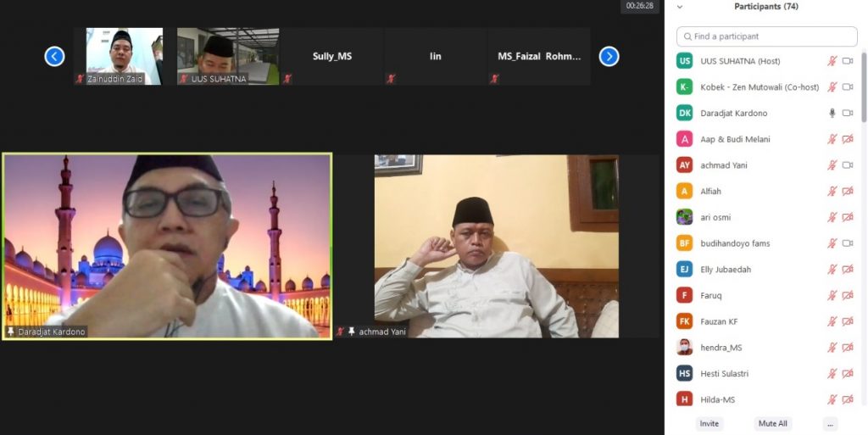Go to previous page of video thumbnails
Screen dimensions: 868x435
coord(54,57)
